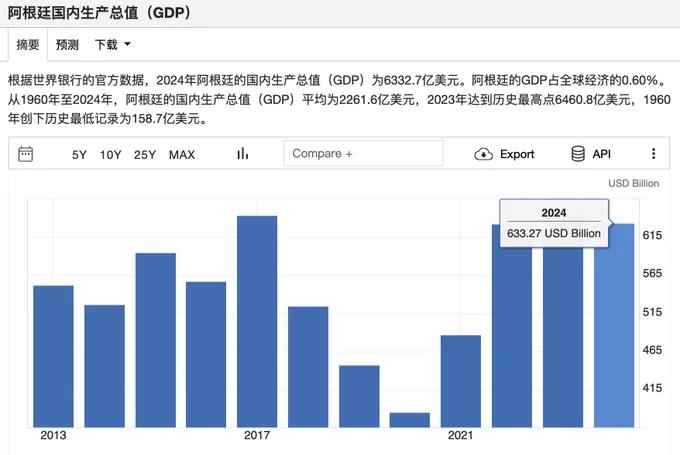
Task: Set chart range to 25Y
Action: tap(145, 154)
